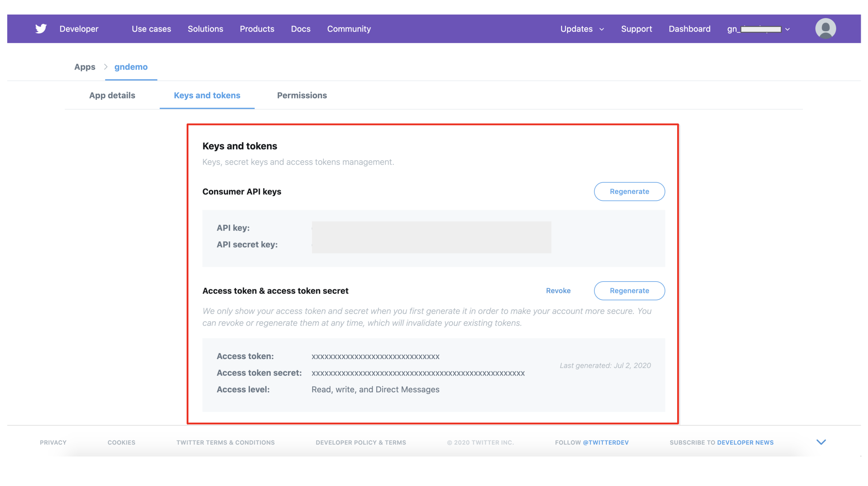Select the gndemo breadcrumb
868x486 pixels.
(131, 67)
